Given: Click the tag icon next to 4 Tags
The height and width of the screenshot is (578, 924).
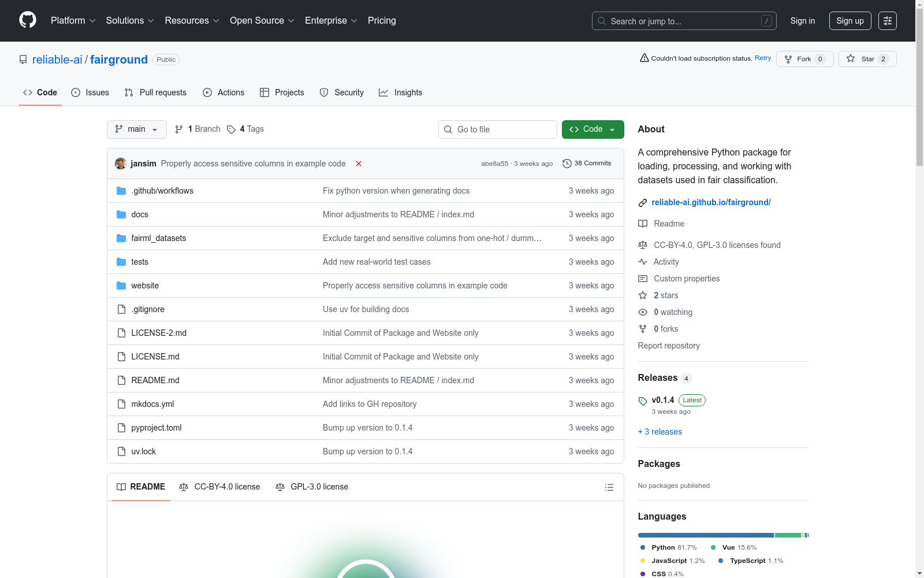Looking at the screenshot, I should (x=231, y=129).
